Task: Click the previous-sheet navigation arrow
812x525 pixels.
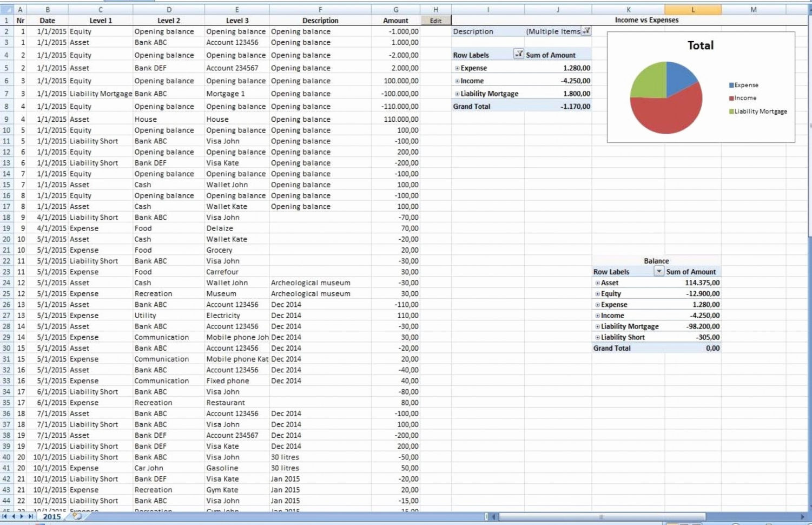Action: pos(14,517)
